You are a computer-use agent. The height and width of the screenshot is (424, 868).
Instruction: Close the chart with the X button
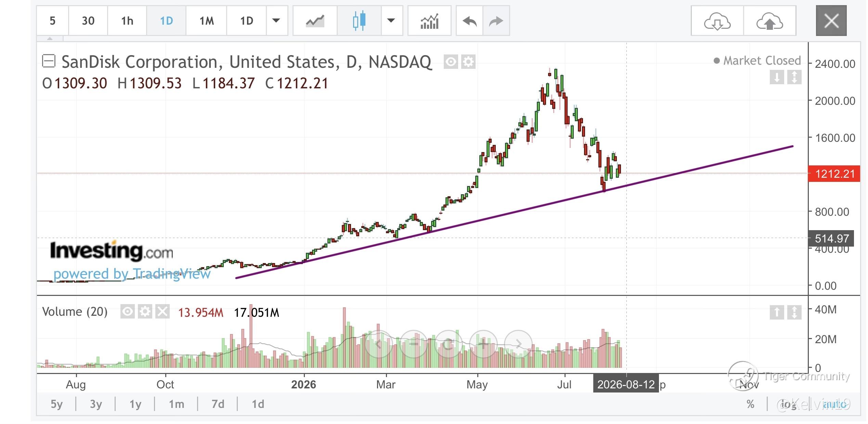[831, 21]
